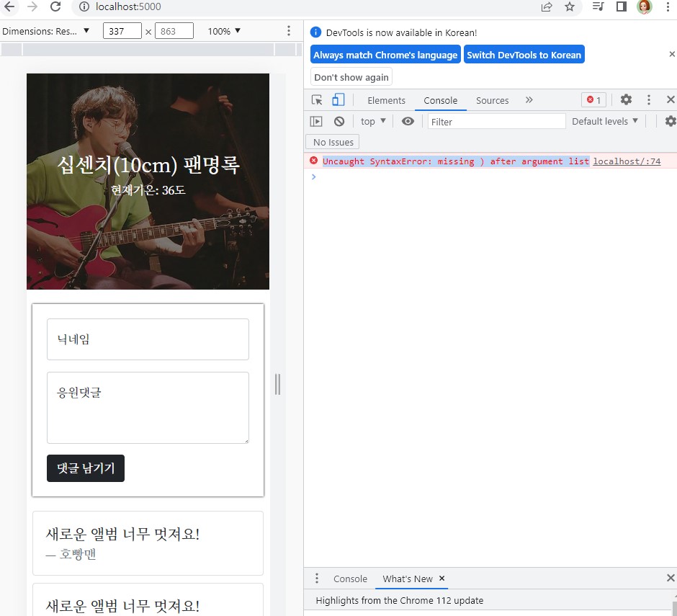Select the drawer Console tab
The width and height of the screenshot is (677, 616).
pos(350,579)
